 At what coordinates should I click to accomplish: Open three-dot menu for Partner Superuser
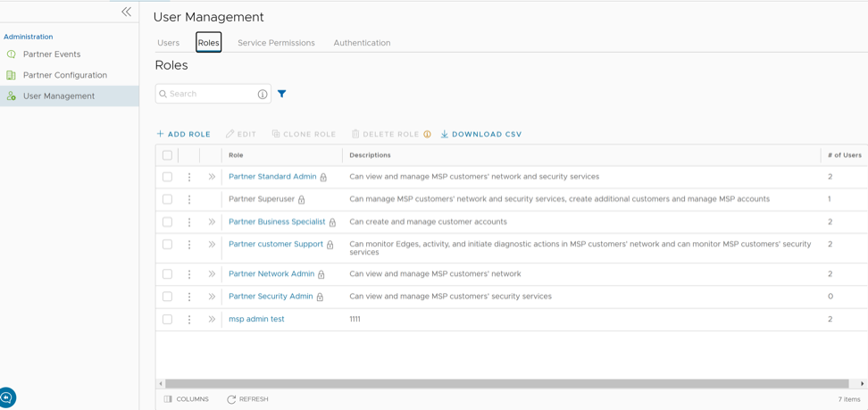coord(189,199)
